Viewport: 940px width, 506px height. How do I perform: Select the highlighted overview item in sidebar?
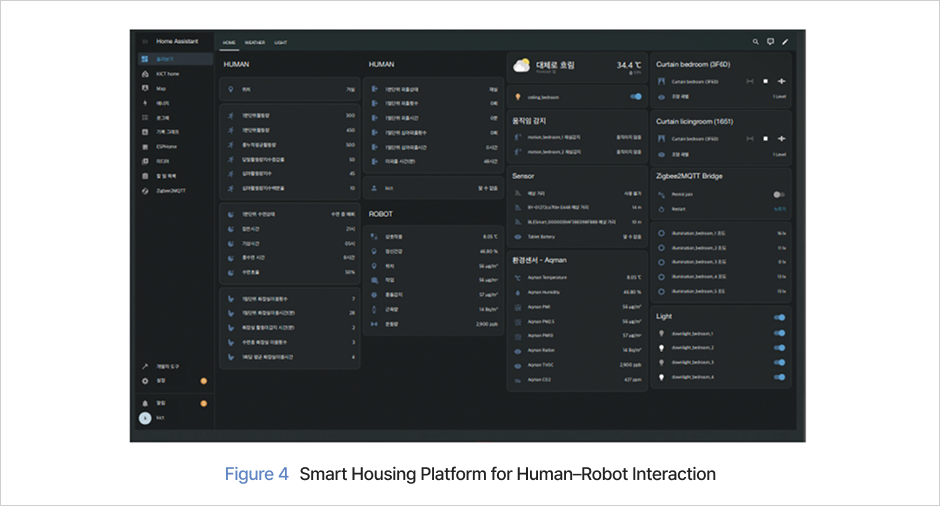pyautogui.click(x=176, y=59)
